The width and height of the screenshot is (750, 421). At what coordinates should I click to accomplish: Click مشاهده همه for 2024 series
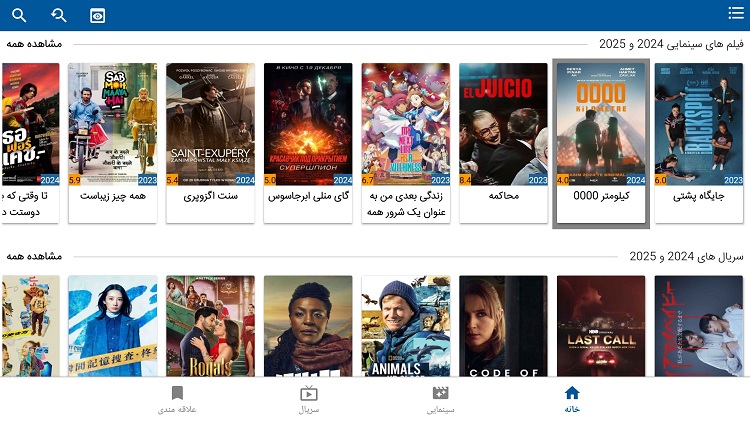tap(34, 256)
